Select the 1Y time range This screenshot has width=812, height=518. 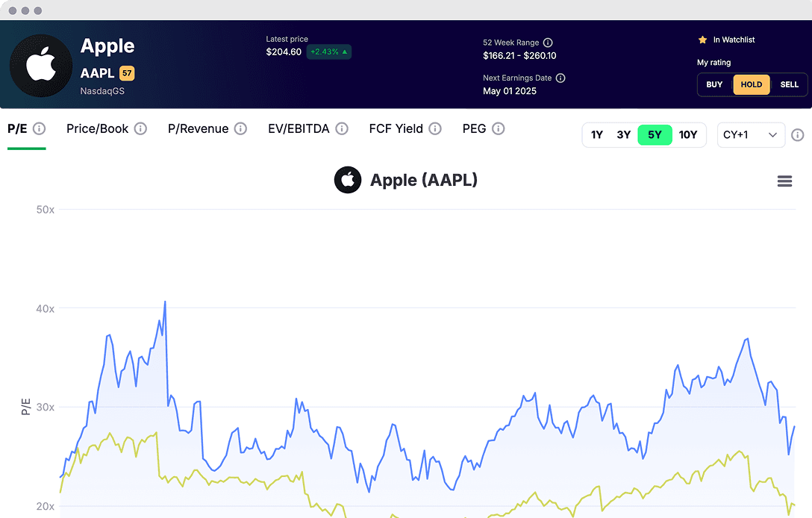click(597, 134)
